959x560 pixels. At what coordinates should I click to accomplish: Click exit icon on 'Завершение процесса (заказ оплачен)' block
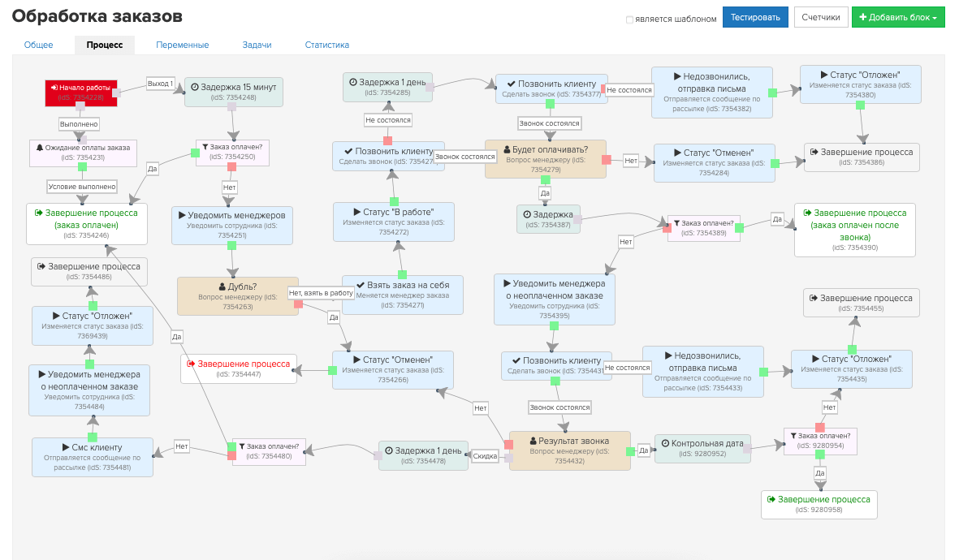pos(38,213)
